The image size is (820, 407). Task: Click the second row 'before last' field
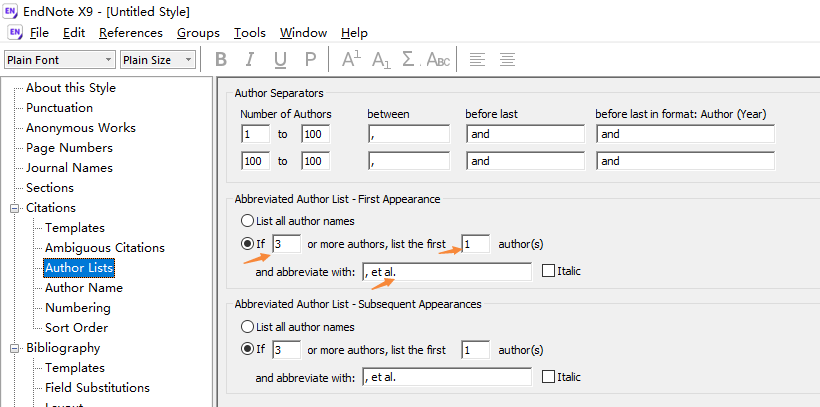(526, 161)
